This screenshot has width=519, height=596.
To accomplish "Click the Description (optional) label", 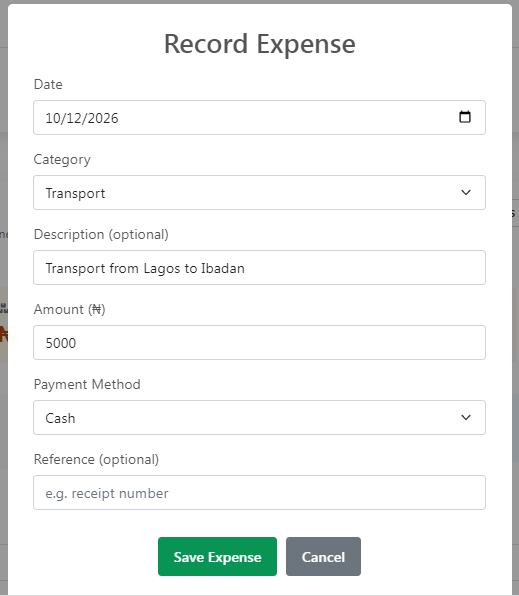I will pos(101,235).
